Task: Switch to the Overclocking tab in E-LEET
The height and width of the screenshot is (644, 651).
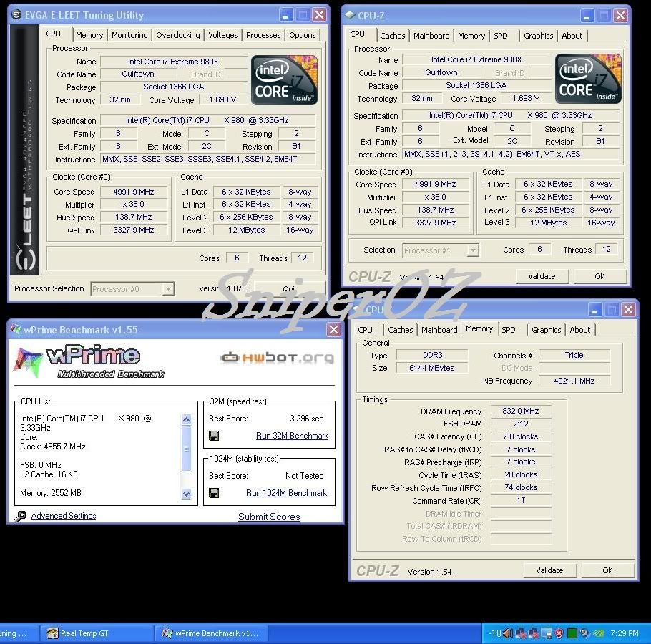Action: pos(178,35)
